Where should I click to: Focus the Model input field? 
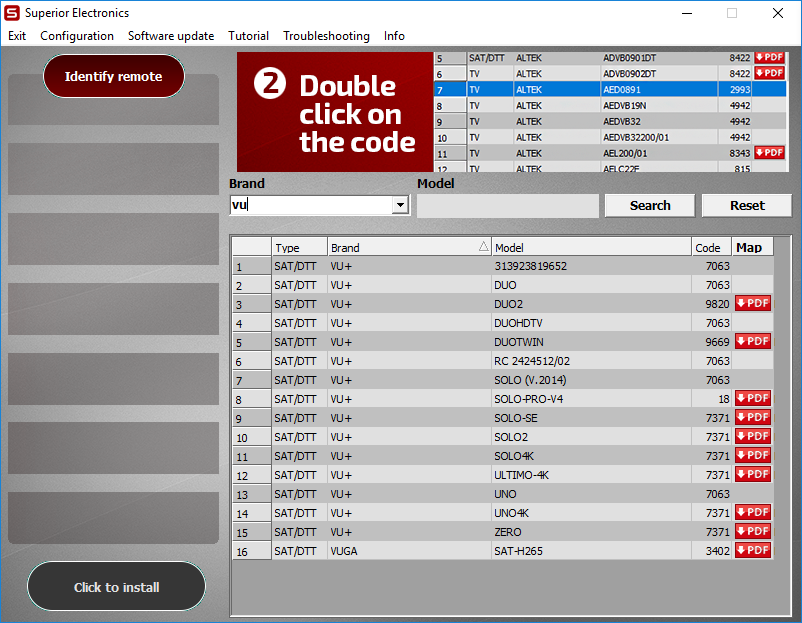[508, 206]
